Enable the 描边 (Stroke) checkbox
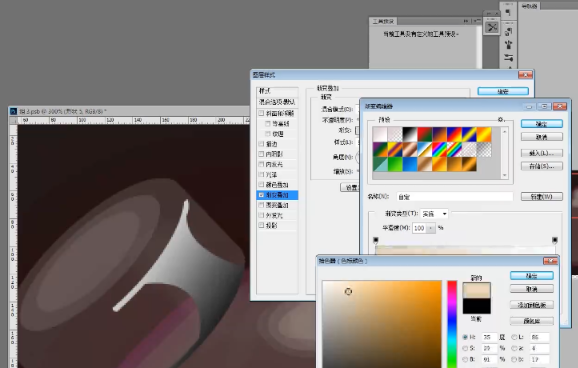Viewport: 578px width, 368px height. (261, 144)
